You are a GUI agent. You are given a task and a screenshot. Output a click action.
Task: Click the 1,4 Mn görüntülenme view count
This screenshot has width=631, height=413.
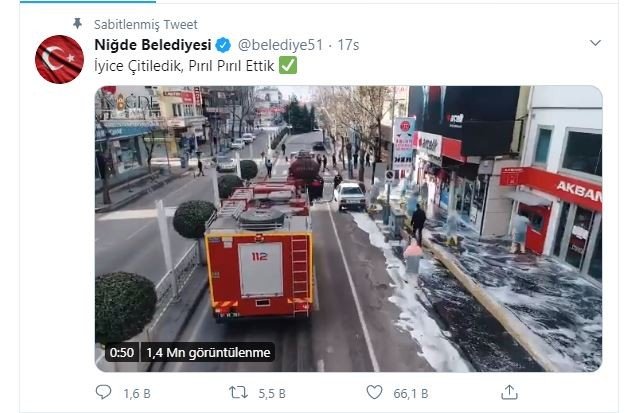(x=208, y=353)
